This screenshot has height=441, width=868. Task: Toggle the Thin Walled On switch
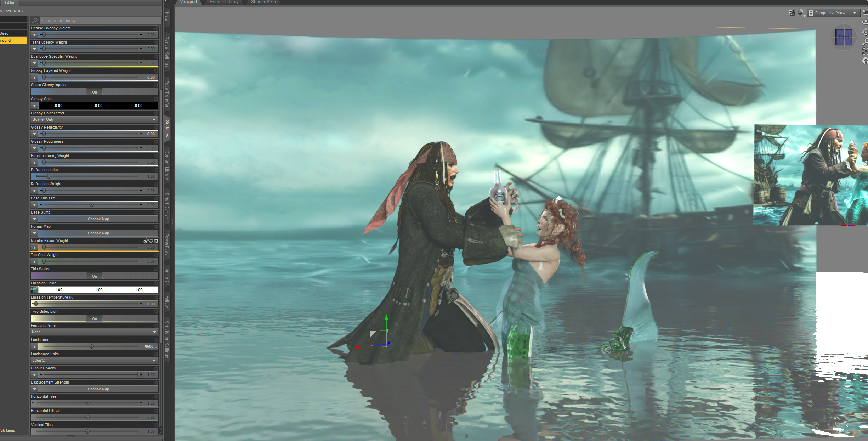click(x=94, y=276)
